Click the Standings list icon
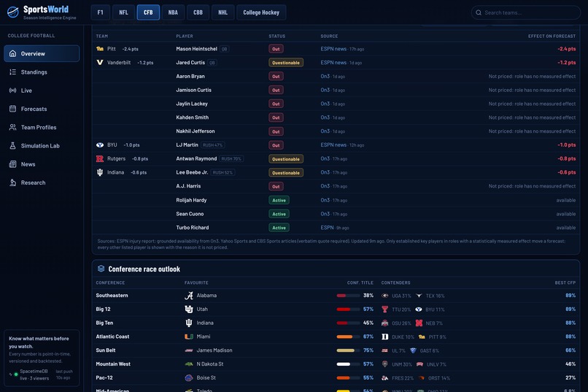 [12, 72]
